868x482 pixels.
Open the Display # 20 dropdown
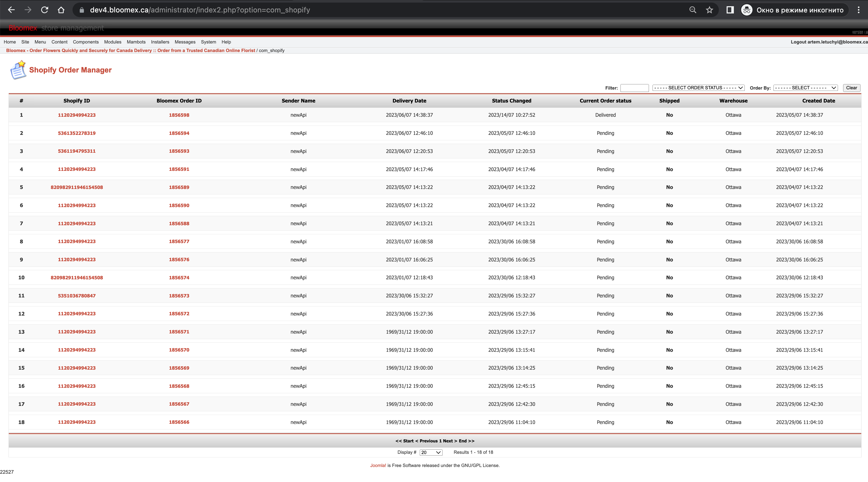(431, 452)
